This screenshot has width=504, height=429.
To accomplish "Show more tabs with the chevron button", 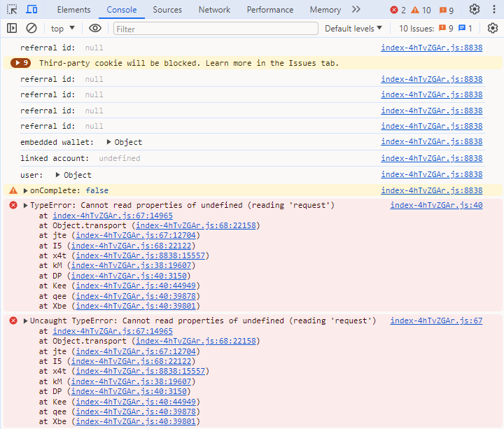I will pos(356,10).
